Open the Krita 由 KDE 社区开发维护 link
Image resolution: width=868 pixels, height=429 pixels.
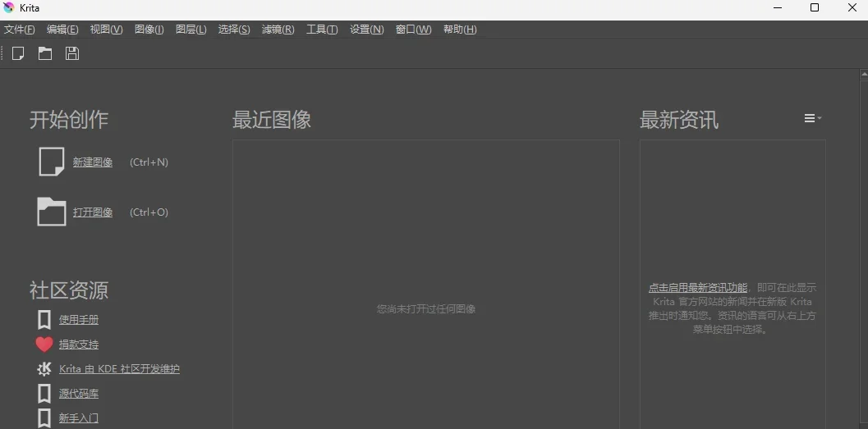[119, 369]
